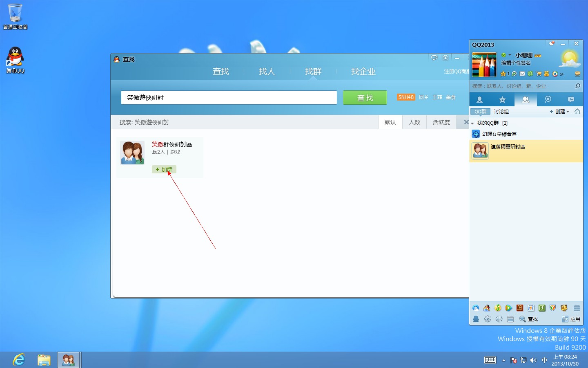This screenshot has height=368, width=588.
Task: Click the 同乡 hot keyword
Action: pos(424,97)
